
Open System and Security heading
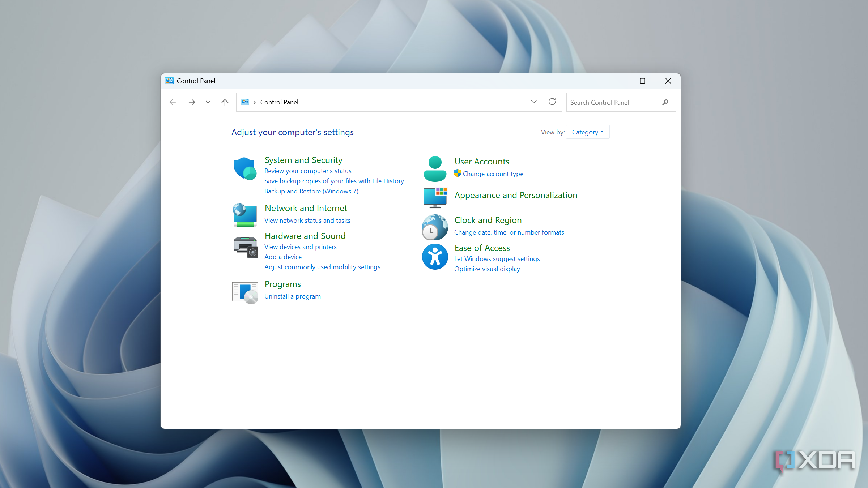click(303, 160)
